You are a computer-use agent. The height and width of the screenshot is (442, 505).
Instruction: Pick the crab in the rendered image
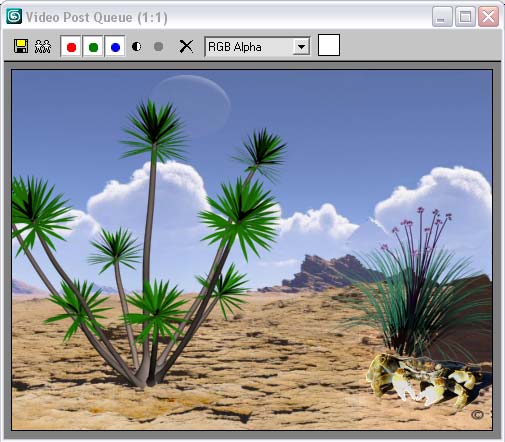tap(422, 381)
